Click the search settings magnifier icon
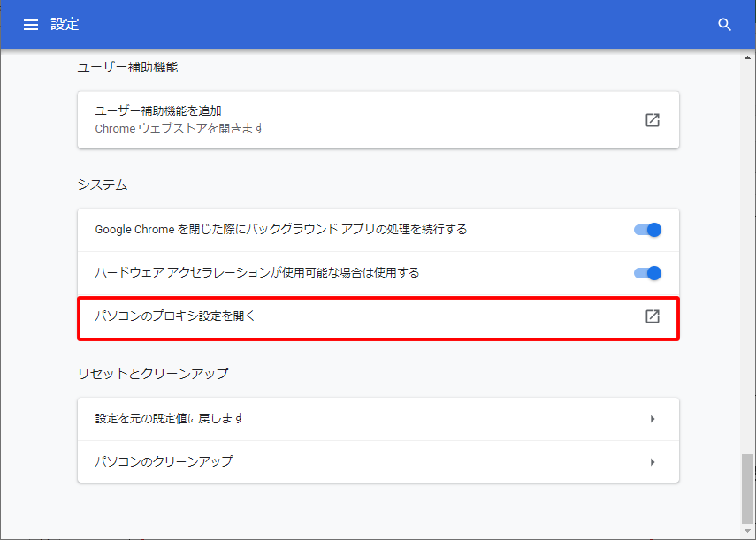Viewport: 756px width, 540px height. 724,25
